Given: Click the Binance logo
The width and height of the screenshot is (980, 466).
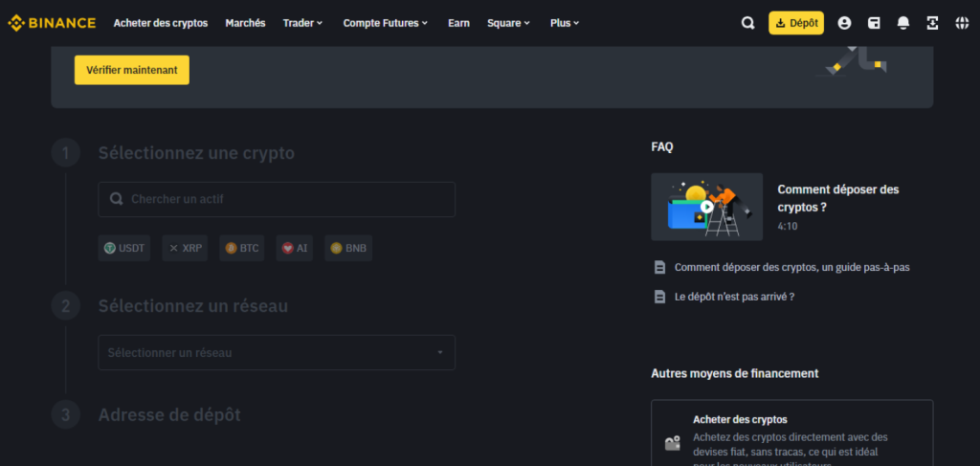Looking at the screenshot, I should click(52, 23).
